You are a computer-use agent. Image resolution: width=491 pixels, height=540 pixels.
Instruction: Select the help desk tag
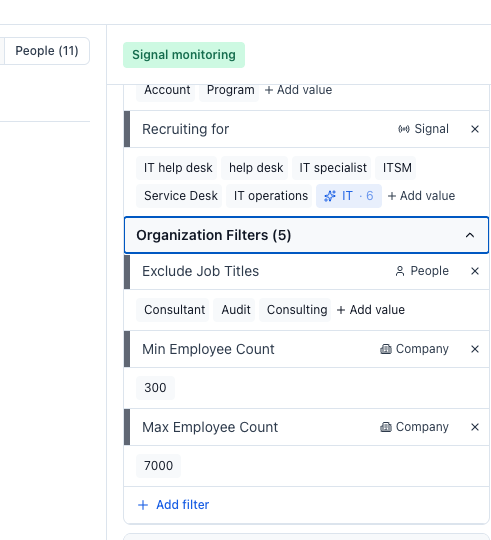pyautogui.click(x=254, y=168)
